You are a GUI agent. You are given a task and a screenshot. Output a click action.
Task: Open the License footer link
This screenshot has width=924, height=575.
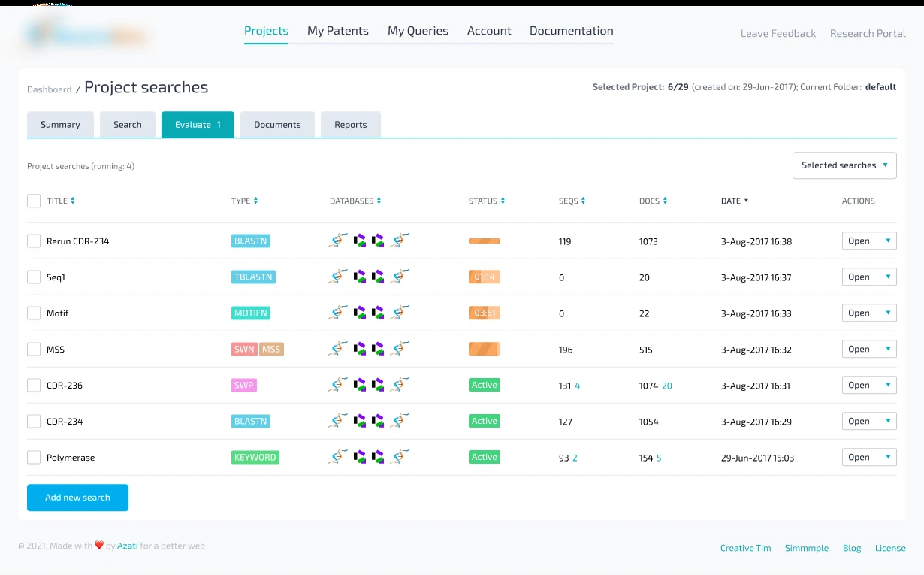[x=890, y=548]
